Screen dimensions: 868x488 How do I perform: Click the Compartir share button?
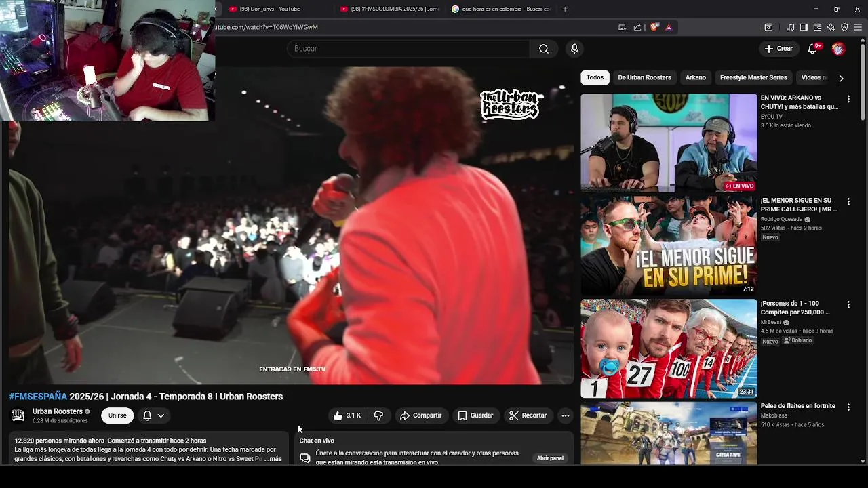[x=420, y=415]
